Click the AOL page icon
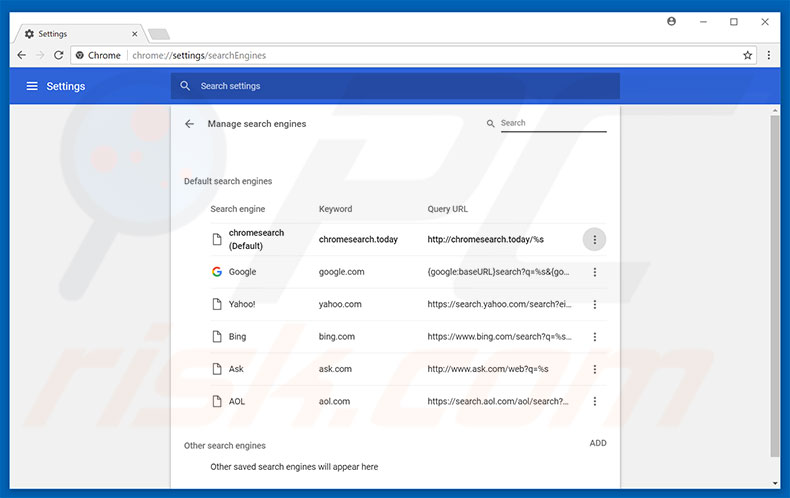The width and height of the screenshot is (790, 498). (217, 401)
